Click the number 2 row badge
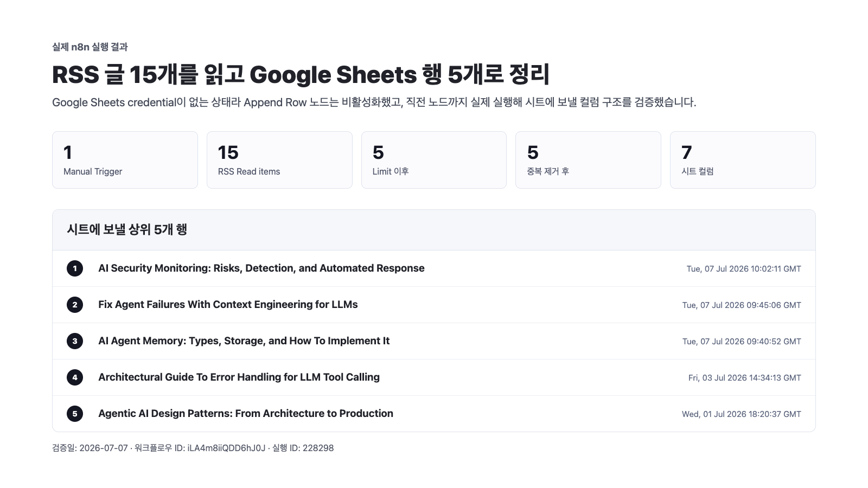 (75, 305)
